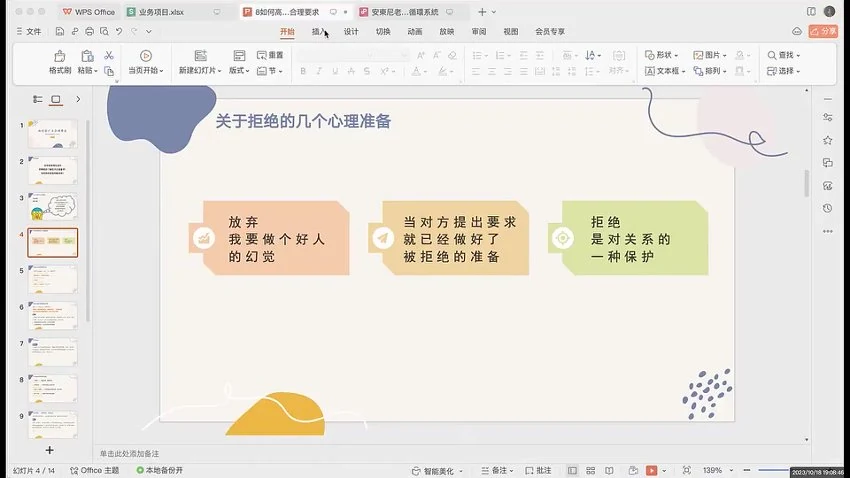Open the File (文件) menu

coord(29,31)
